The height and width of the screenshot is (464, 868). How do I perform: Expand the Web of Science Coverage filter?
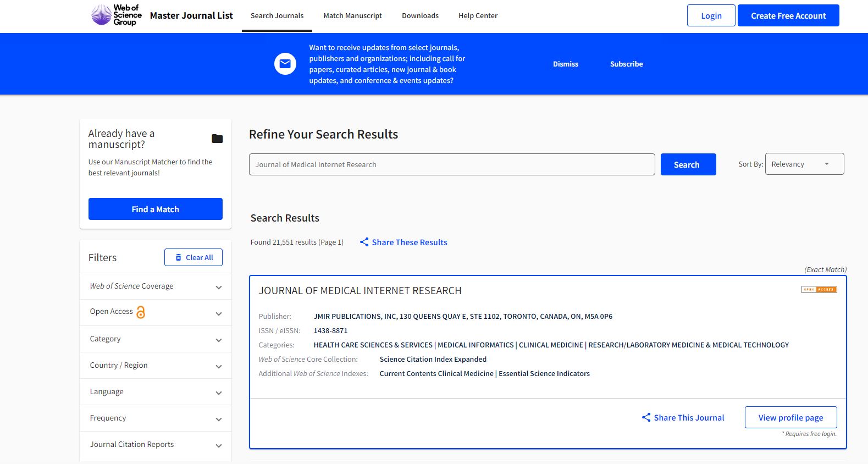pyautogui.click(x=156, y=286)
